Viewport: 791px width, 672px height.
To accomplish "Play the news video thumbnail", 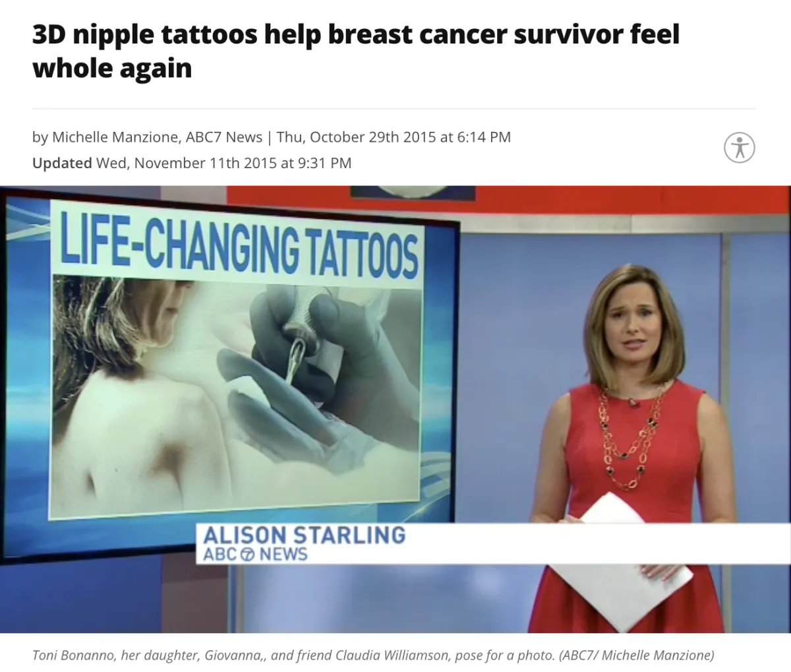I will [x=395, y=409].
